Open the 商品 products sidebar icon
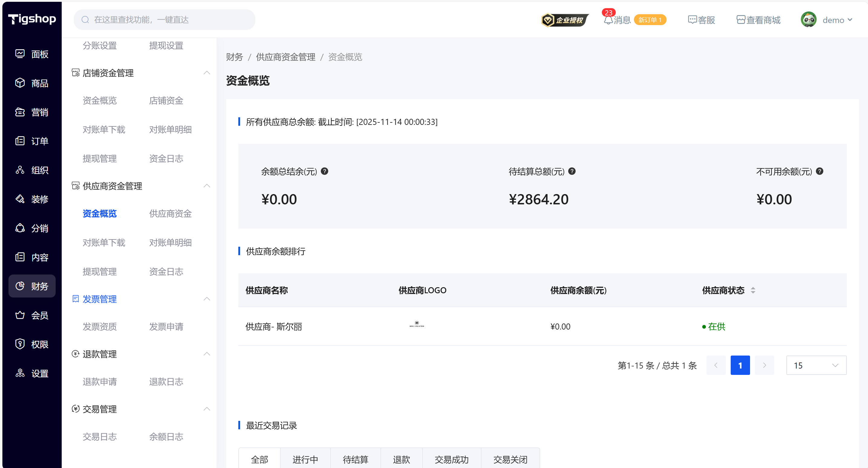This screenshot has height=468, width=868. tap(20, 83)
